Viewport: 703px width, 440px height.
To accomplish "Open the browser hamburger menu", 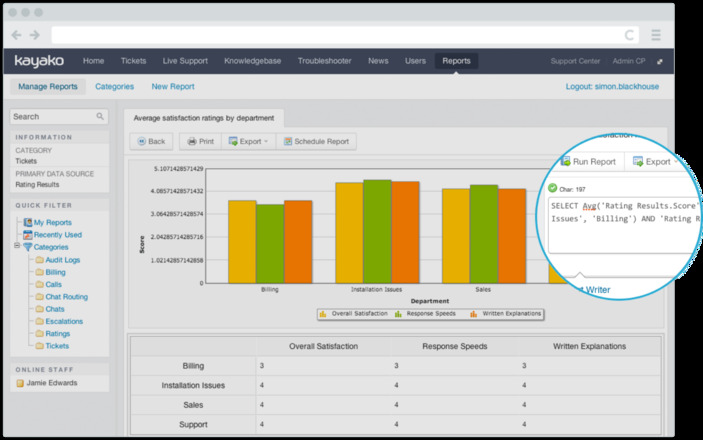I will pyautogui.click(x=656, y=34).
